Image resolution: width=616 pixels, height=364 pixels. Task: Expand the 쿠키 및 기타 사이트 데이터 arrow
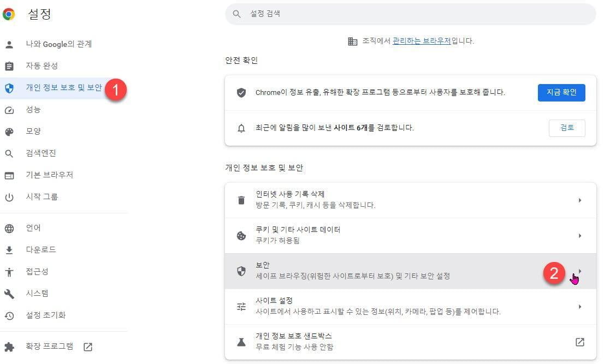(580, 236)
